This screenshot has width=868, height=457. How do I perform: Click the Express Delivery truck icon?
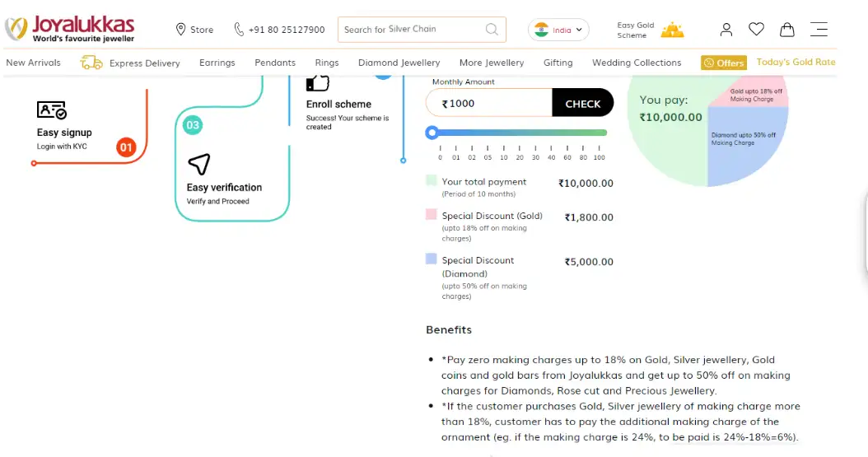[91, 63]
